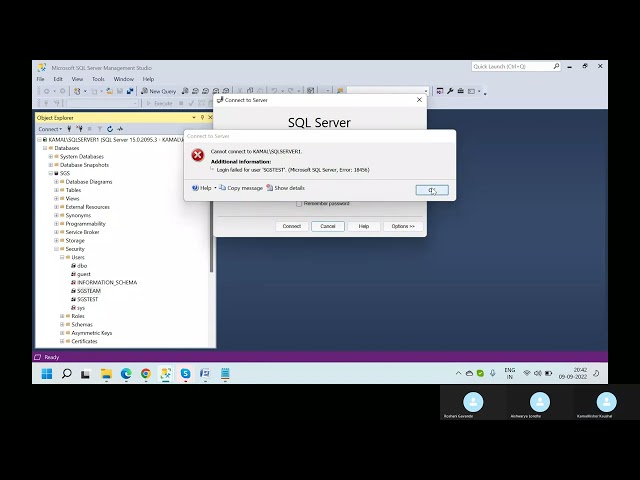Viewport: 640px width, 480px height.
Task: Click the Object Explorer stop icon
Action: pyautogui.click(x=89, y=129)
